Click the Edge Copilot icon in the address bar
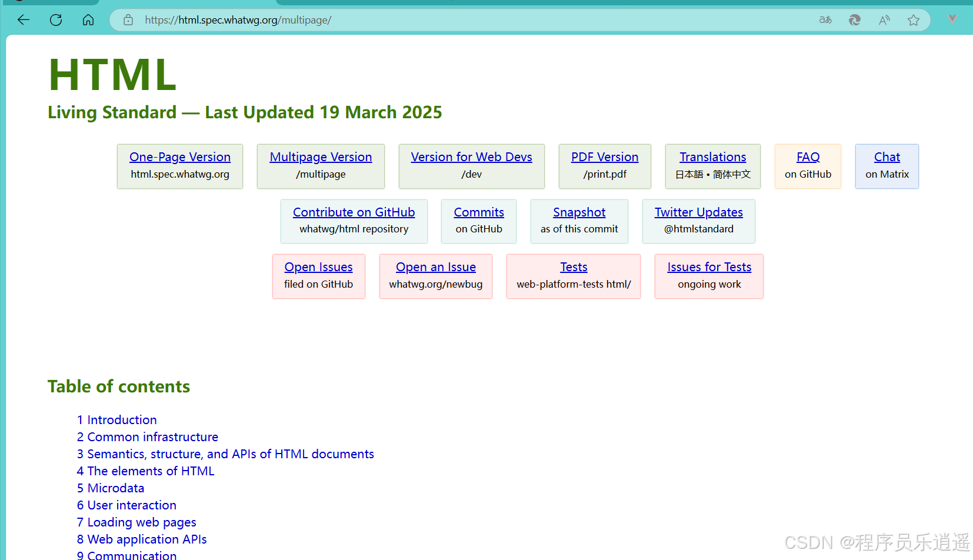This screenshot has height=560, width=973. [x=855, y=20]
